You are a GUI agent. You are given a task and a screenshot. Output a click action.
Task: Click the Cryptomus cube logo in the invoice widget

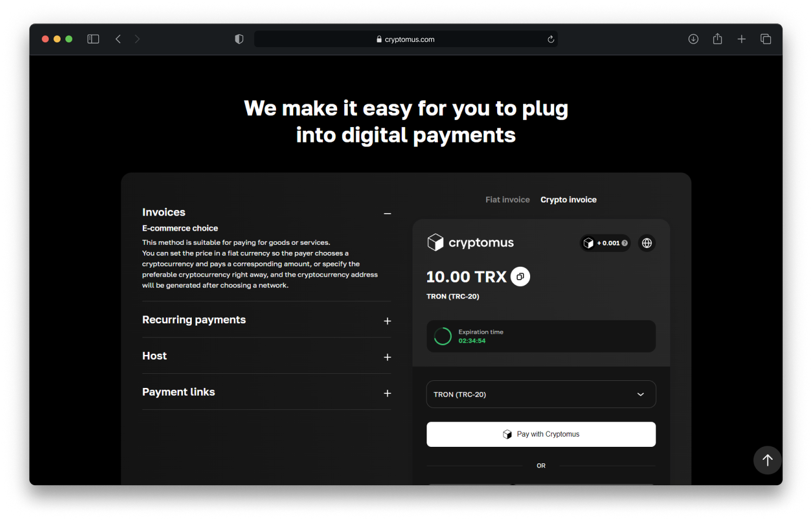tap(435, 242)
